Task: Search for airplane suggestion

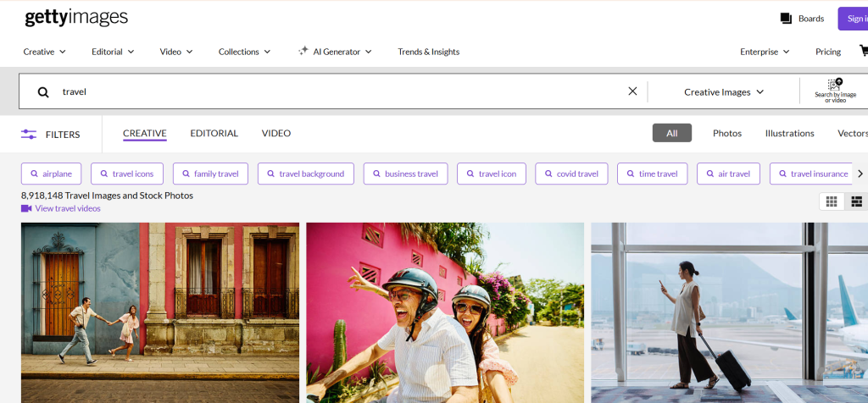Action: click(x=51, y=174)
